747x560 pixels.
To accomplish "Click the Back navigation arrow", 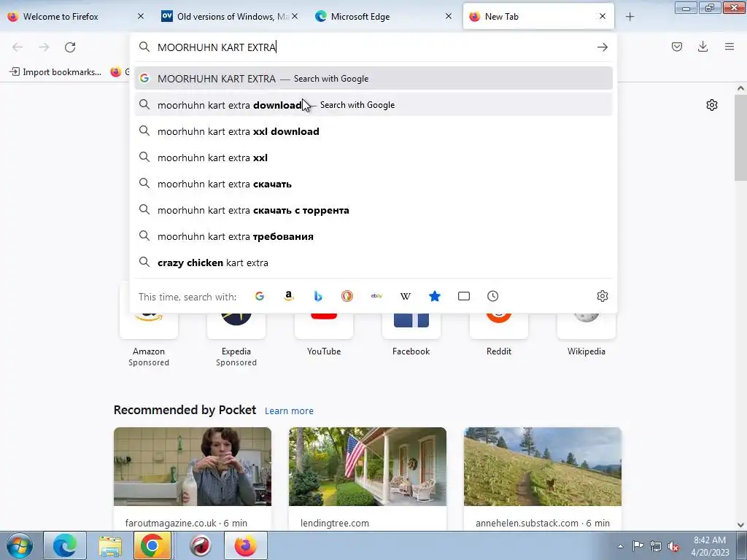I will click(18, 47).
